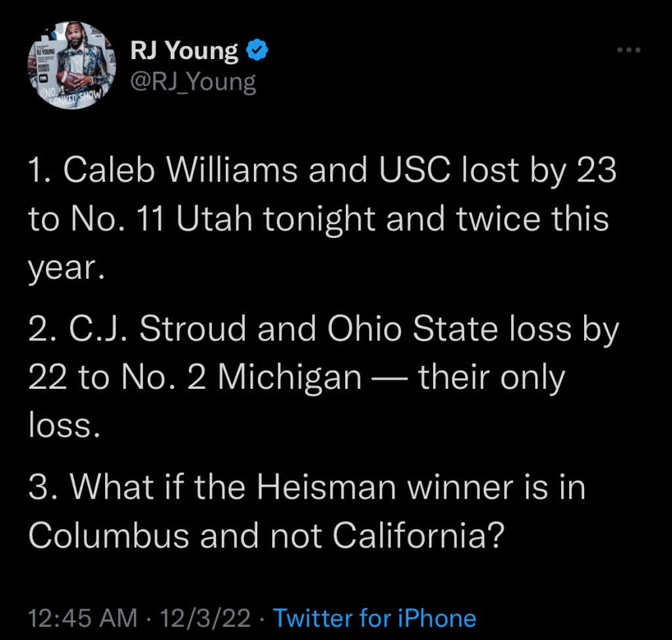672x640 pixels.
Task: Click the words "their only" in tweet
Action: [x=491, y=378]
